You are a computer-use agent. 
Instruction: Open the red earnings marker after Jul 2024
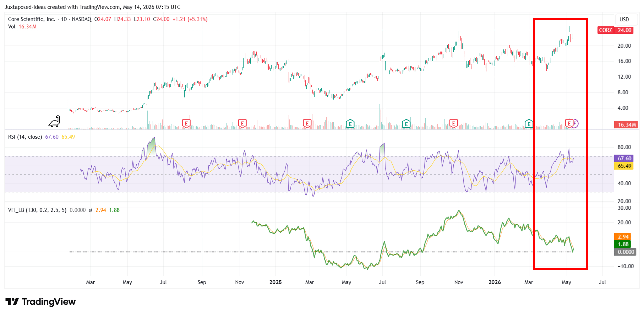186,123
